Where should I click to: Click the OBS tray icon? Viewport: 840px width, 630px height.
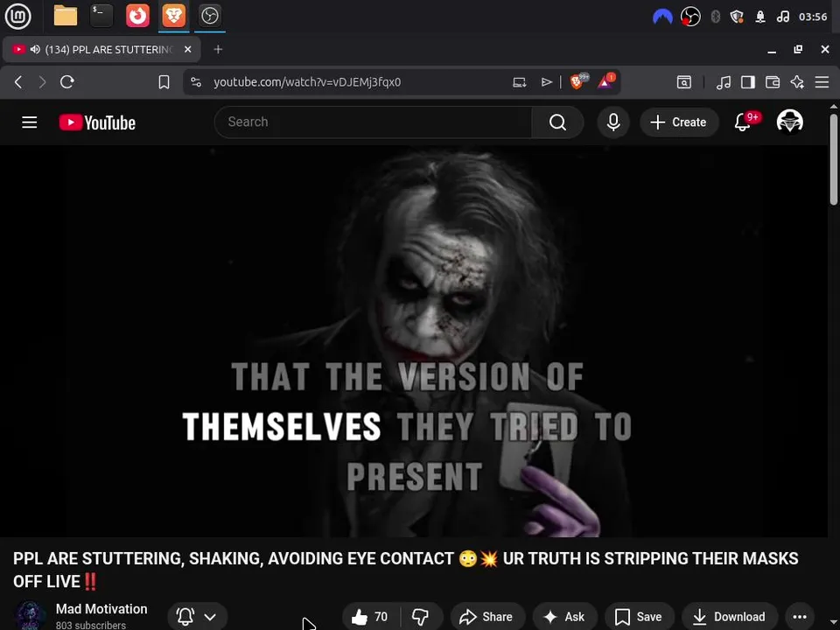(690, 17)
